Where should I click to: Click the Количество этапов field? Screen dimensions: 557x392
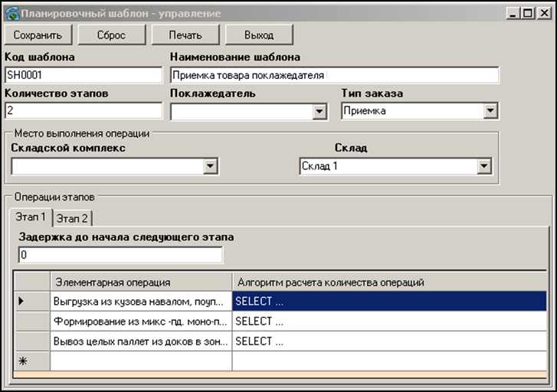point(83,110)
